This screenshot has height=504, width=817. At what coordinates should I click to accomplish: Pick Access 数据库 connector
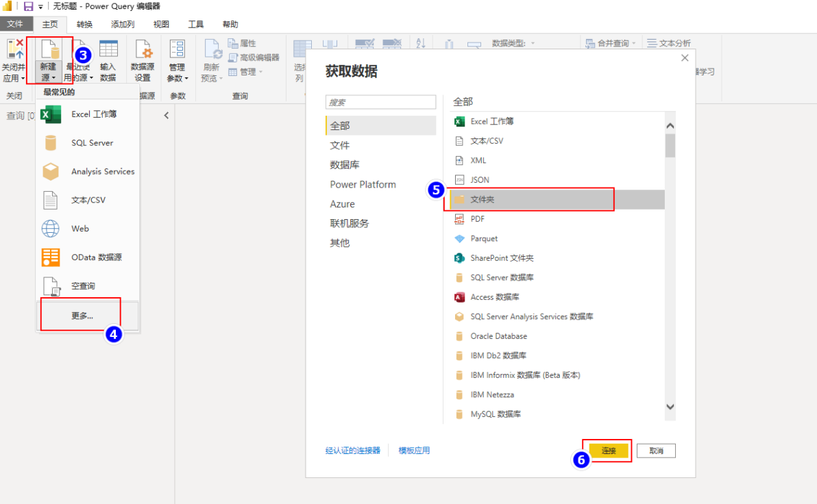point(557,297)
